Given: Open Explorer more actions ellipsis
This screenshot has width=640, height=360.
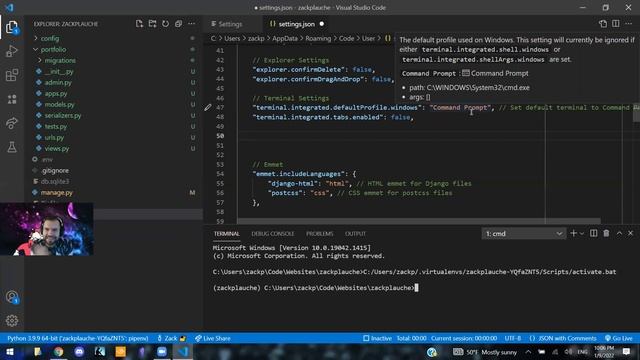Looking at the screenshot, I should (191, 24).
